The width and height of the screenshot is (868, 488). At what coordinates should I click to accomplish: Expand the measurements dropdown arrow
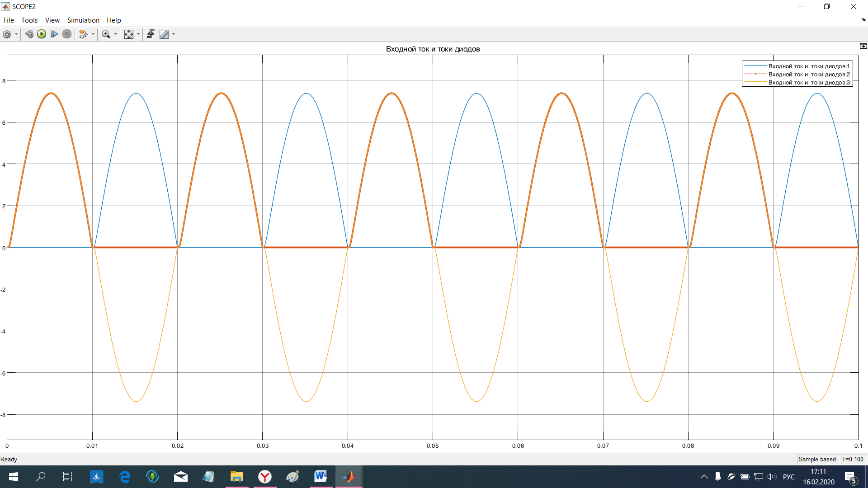(174, 34)
